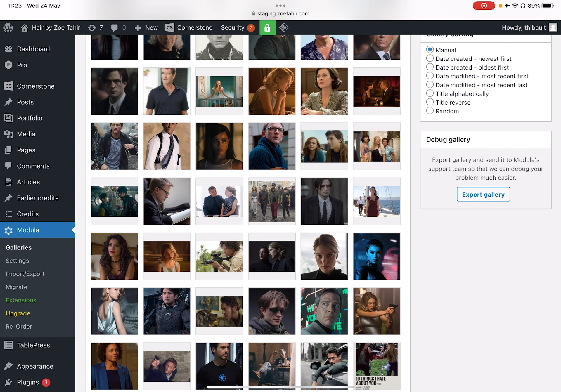Click the 10 Things I Hate About You thumbnail

pos(377,366)
